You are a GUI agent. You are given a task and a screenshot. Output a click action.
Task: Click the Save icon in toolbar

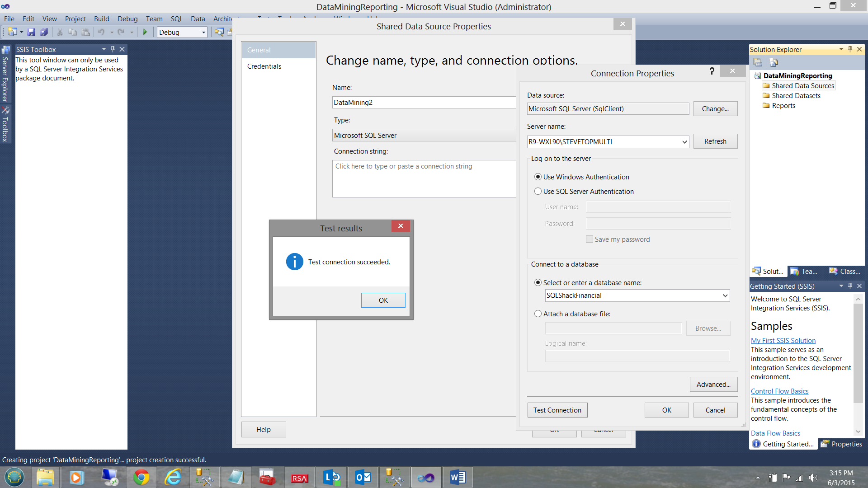[31, 32]
